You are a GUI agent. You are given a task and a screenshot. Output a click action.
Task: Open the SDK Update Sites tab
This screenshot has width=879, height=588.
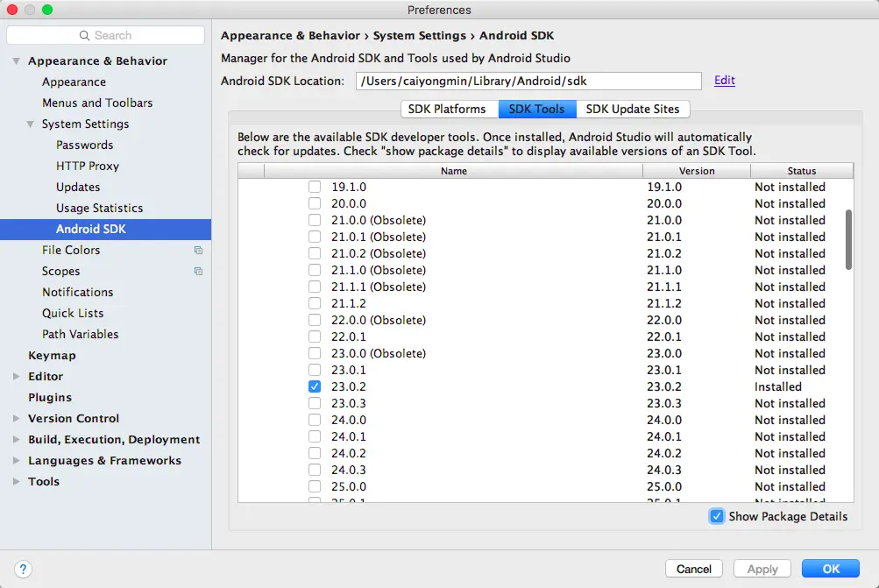pos(633,110)
